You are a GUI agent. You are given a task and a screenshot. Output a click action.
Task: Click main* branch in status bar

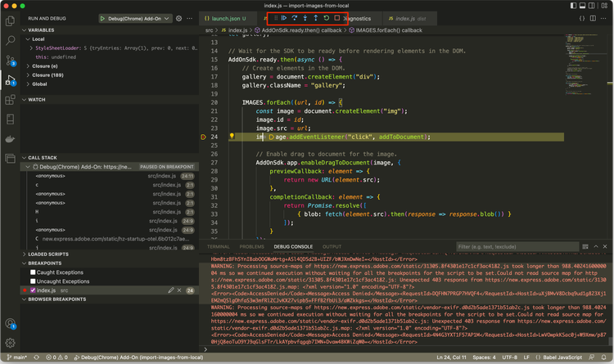point(17,357)
